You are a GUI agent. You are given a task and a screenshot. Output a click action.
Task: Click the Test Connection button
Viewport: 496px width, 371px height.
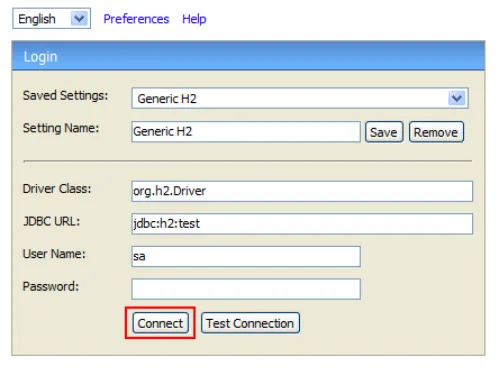pyautogui.click(x=250, y=323)
